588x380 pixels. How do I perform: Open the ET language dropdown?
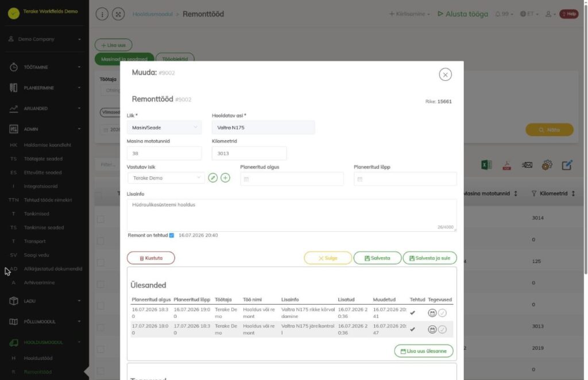[529, 14]
